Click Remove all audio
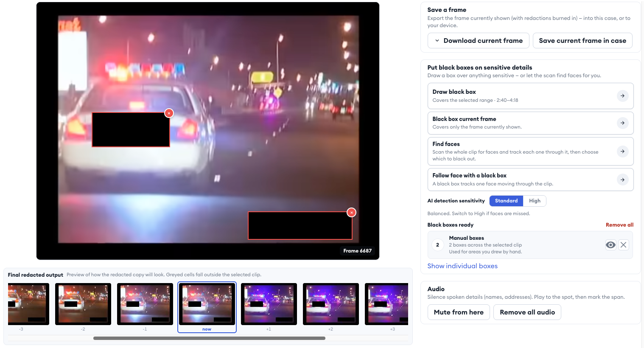The width and height of the screenshot is (644, 348). [x=527, y=312]
